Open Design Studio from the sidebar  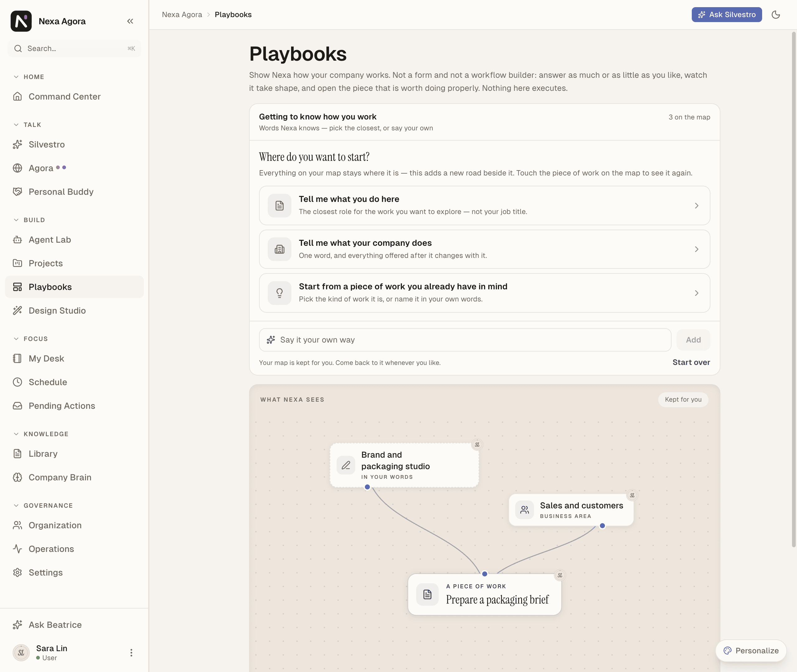[74, 310]
